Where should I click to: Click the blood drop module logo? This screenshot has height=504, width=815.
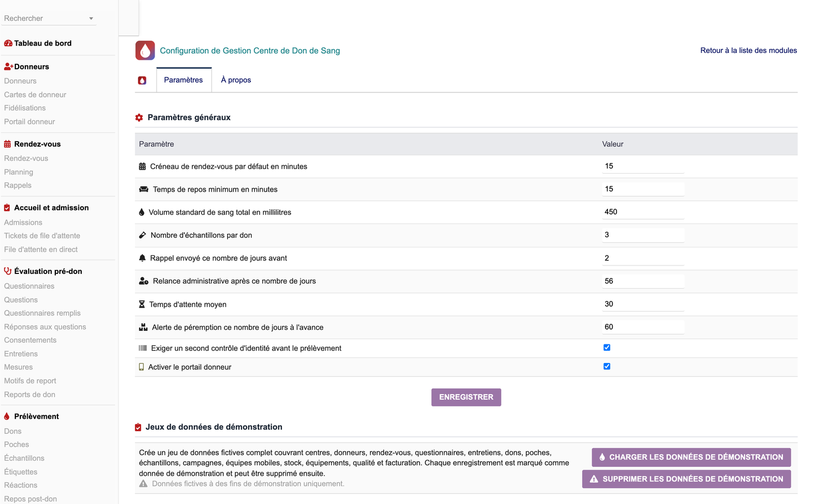(x=145, y=50)
